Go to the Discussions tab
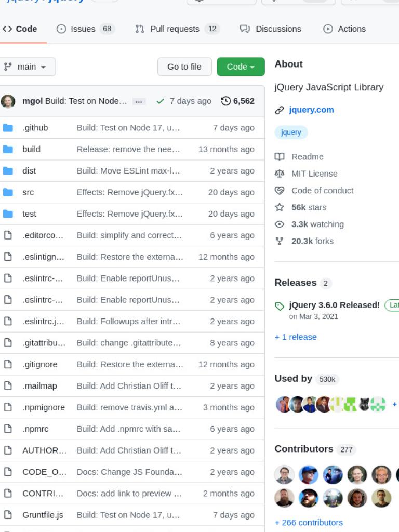The image size is (399, 532). point(270,29)
